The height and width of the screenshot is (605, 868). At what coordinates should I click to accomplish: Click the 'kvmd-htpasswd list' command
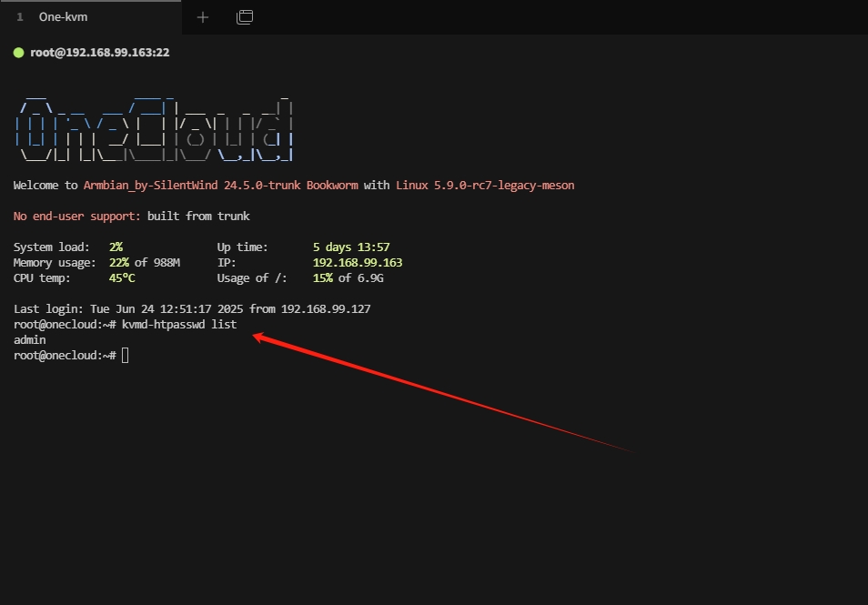(x=179, y=325)
